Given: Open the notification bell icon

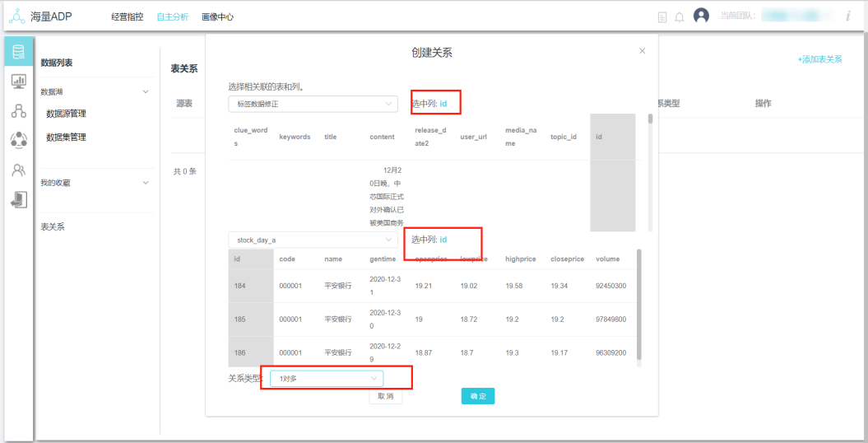Looking at the screenshot, I should [680, 16].
